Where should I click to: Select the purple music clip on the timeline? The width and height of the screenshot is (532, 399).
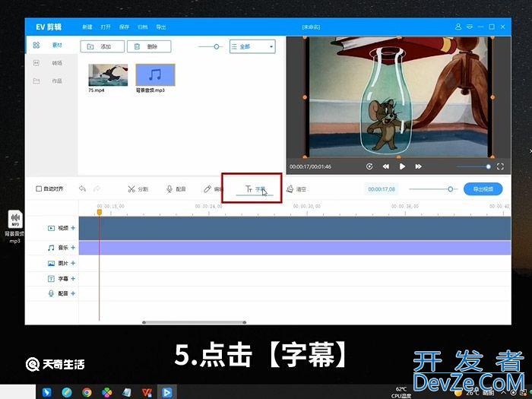(295, 248)
